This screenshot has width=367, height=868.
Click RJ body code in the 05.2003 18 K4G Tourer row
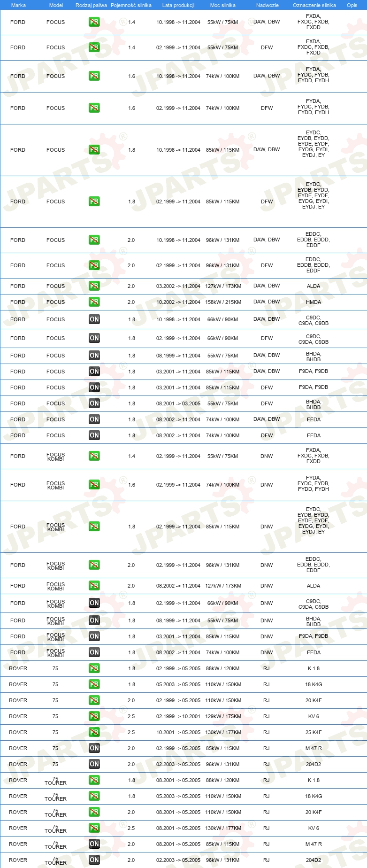click(x=267, y=796)
